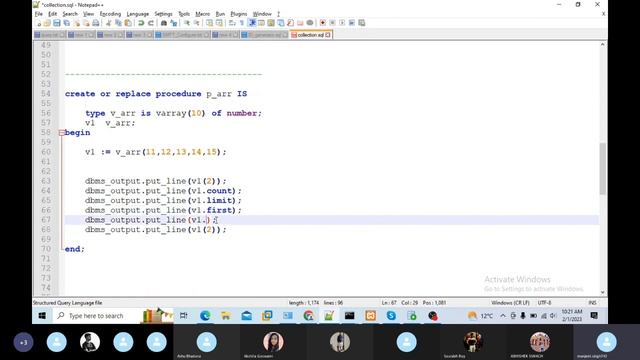
Task: Open Task View from the taskbar
Action: (x=184, y=316)
